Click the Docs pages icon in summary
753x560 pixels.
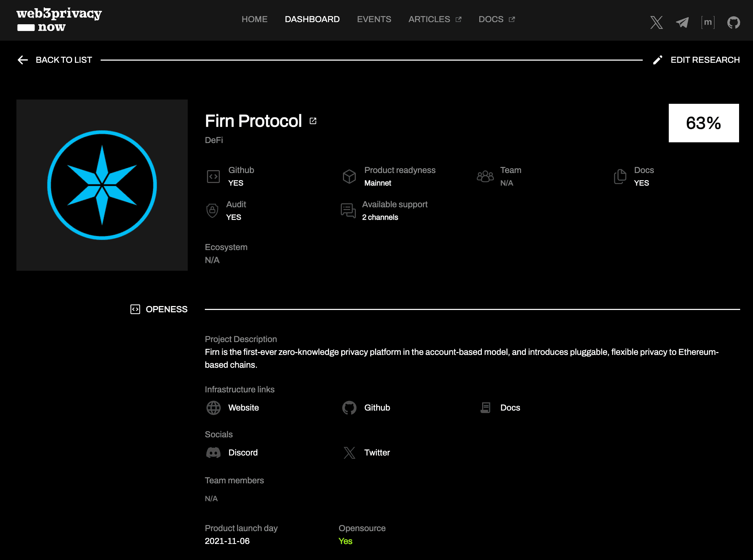[x=620, y=177]
